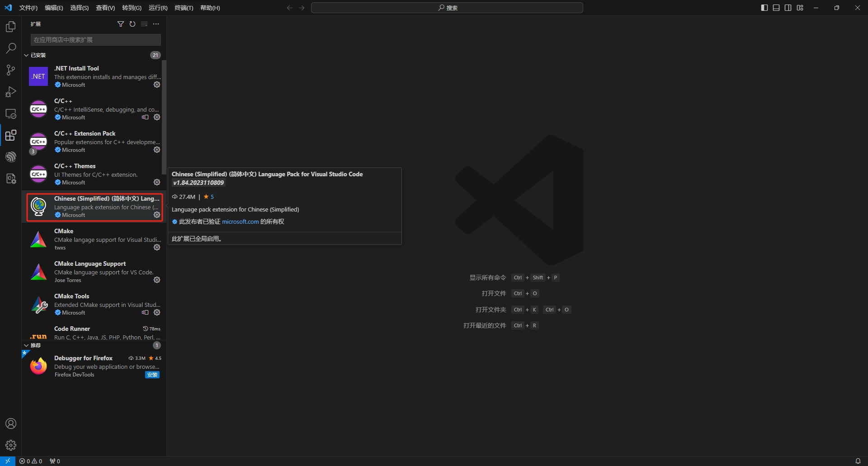Toggle the bottom panel layout
Viewport: 868px width, 466px height.
click(776, 8)
